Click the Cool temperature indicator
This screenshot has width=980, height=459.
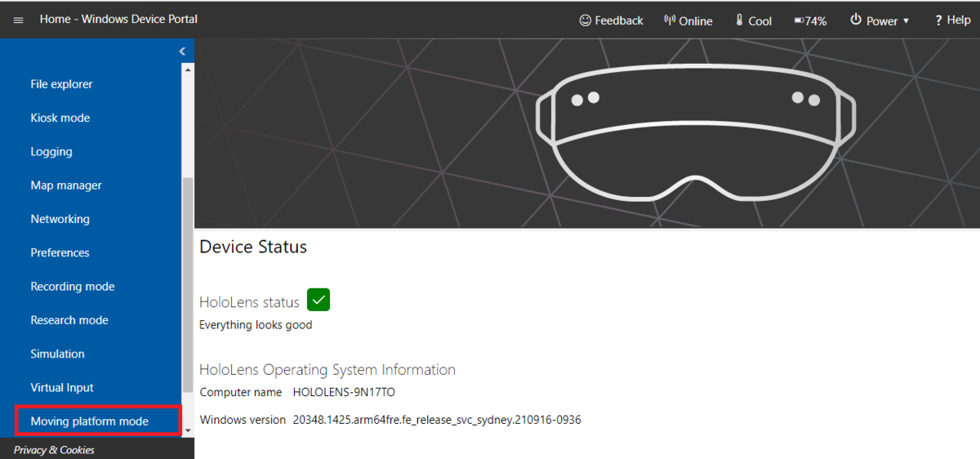753,20
